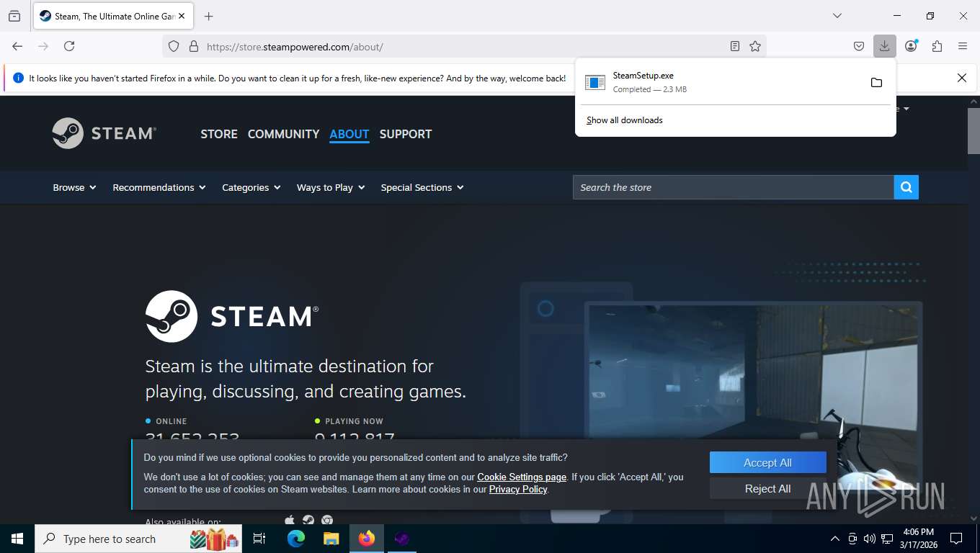Expand the Ways to Play dropdown
This screenshot has height=553, width=980.
coord(331,187)
